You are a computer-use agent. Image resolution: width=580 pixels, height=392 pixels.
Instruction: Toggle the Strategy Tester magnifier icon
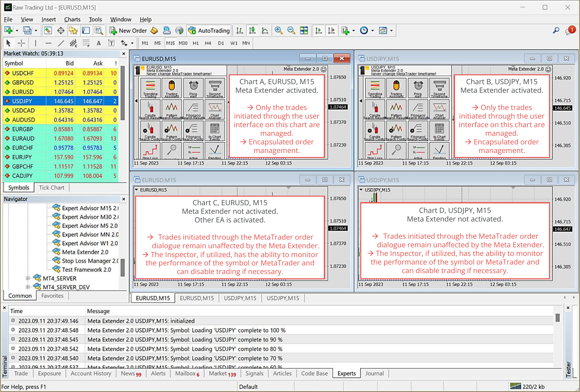(98, 30)
